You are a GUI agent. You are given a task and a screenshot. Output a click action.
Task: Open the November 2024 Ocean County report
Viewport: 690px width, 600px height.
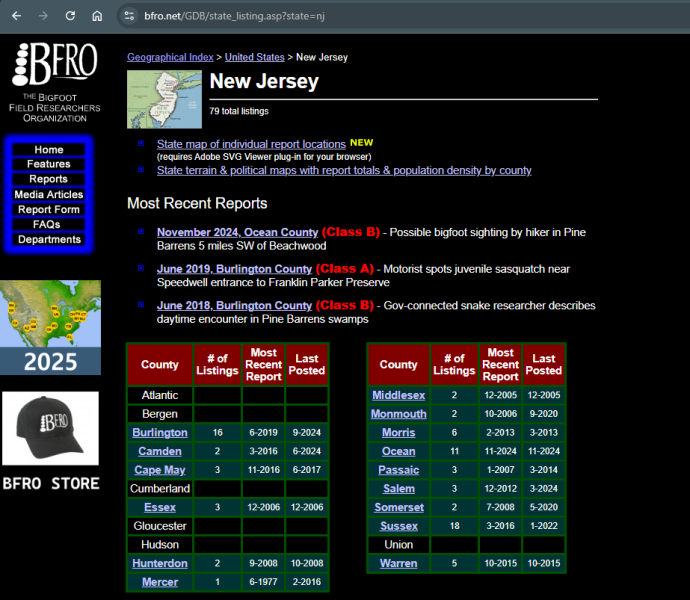237,232
